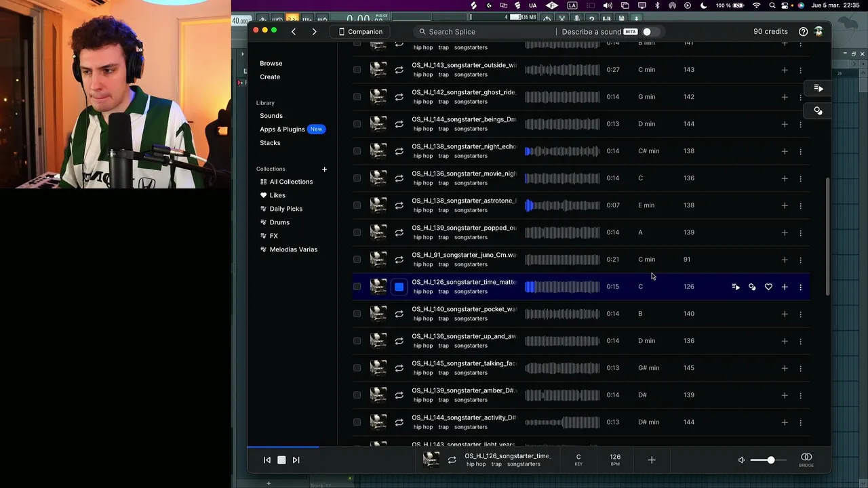Viewport: 868px width, 488px height.
Task: Open more options for night_echo sample
Action: tap(800, 151)
